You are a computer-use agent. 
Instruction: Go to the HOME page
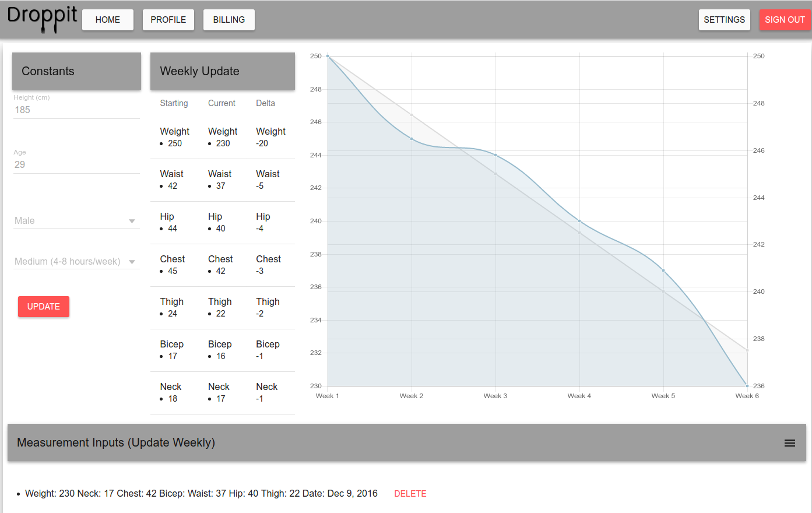(108, 20)
